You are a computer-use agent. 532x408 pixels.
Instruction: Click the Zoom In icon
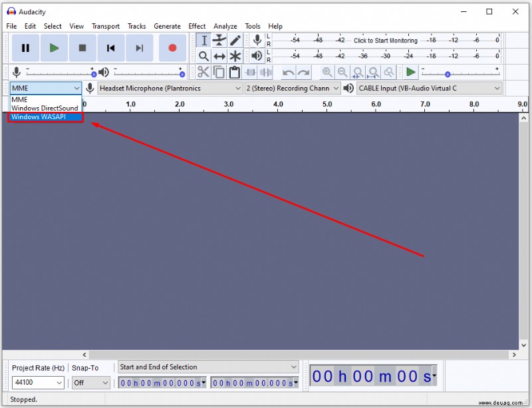coord(327,72)
